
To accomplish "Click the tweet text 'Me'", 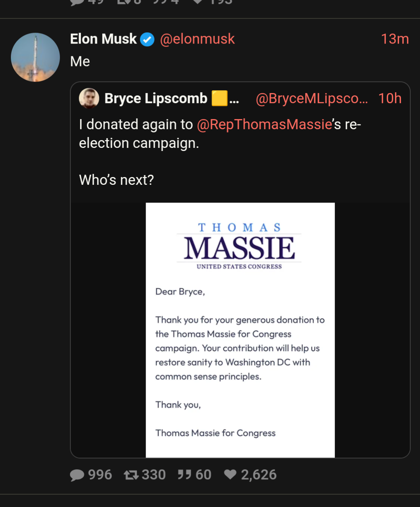I will coord(80,61).
